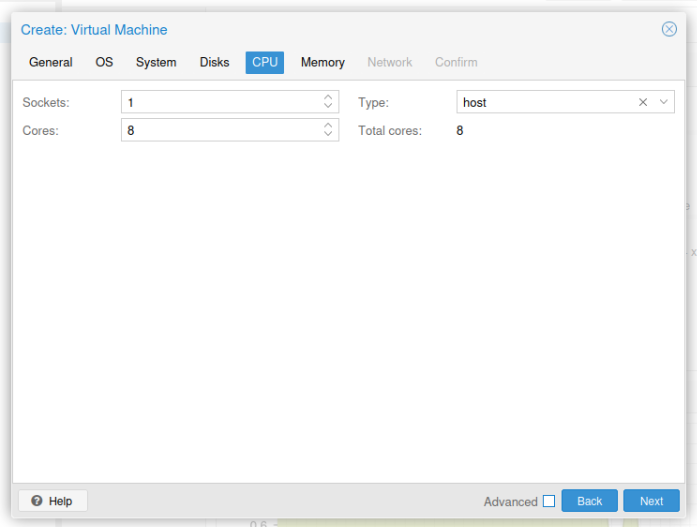Go to the System tab
The height and width of the screenshot is (527, 697).
pyautogui.click(x=156, y=62)
